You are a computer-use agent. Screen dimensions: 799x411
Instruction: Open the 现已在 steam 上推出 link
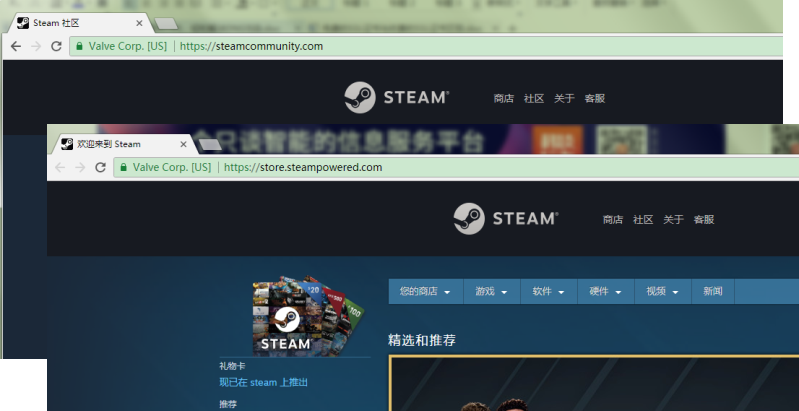(x=263, y=382)
